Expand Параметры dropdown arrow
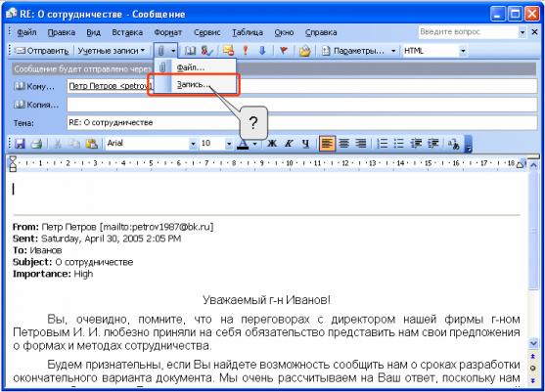The height and width of the screenshot is (392, 545). point(393,51)
